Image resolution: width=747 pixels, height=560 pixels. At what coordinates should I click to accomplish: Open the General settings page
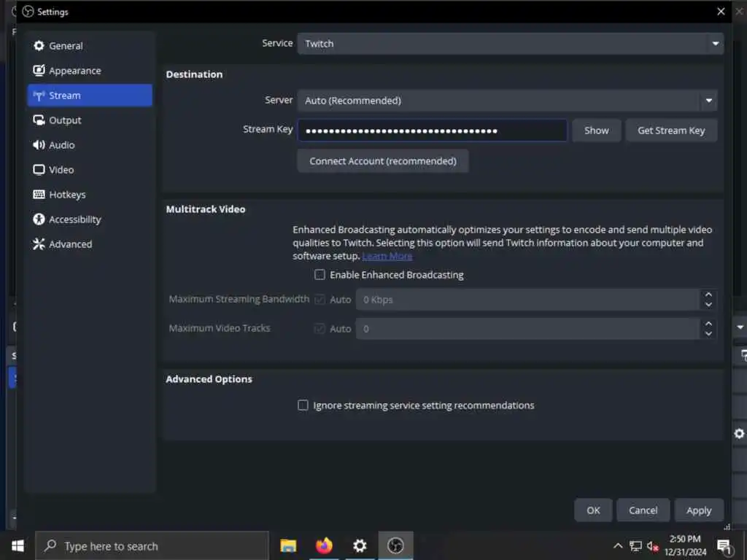(90, 46)
